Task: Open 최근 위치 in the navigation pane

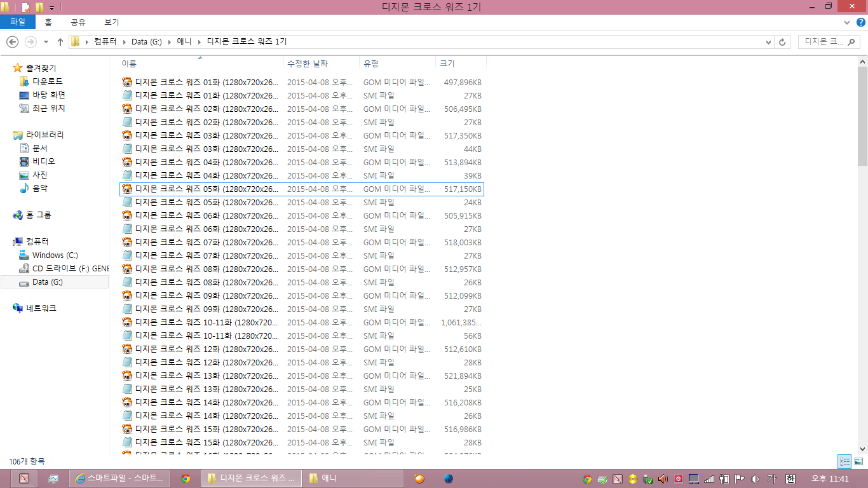Action: pos(49,108)
